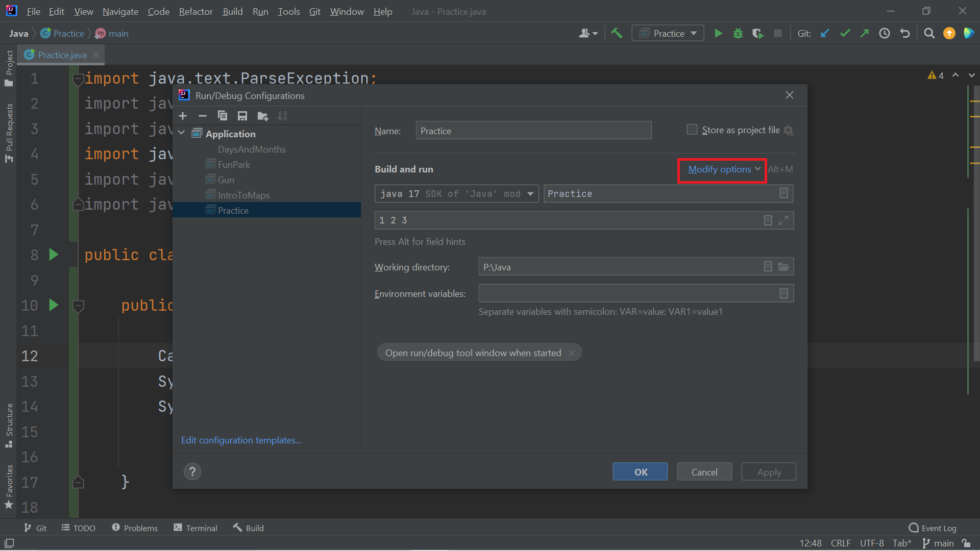
Task: Open java 17 SDK dropdown
Action: click(x=530, y=194)
